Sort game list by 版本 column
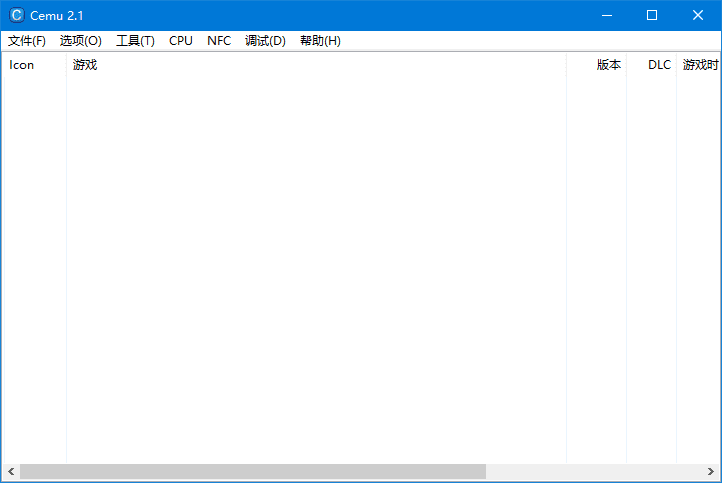Image resolution: width=722 pixels, height=483 pixels. coord(596,65)
